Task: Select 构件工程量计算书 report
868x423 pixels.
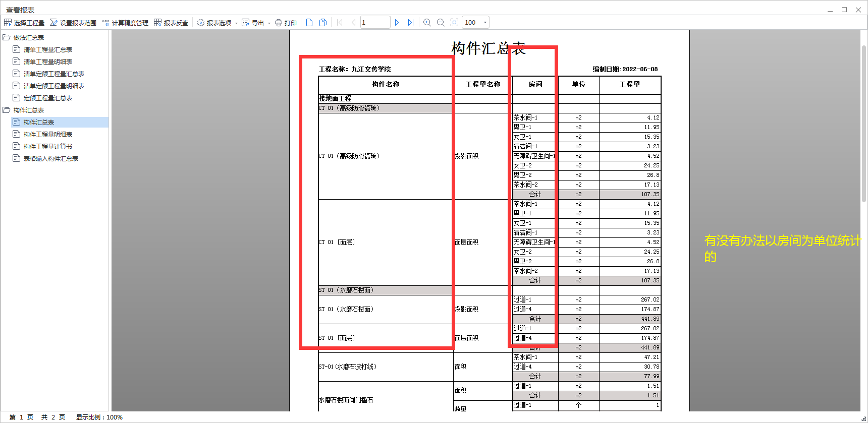Action: tap(48, 146)
